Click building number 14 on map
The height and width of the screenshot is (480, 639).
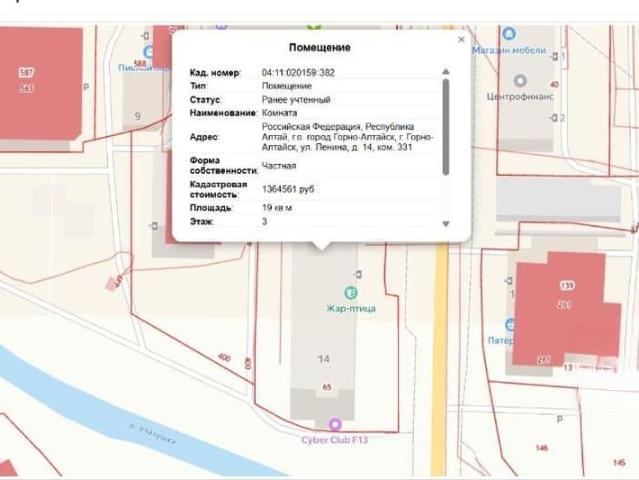click(x=324, y=359)
